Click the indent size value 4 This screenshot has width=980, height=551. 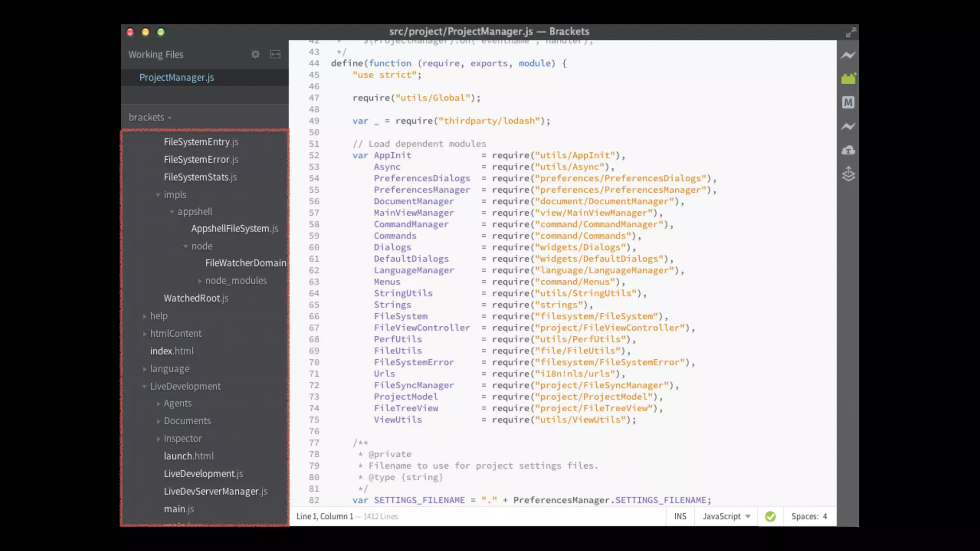click(825, 517)
